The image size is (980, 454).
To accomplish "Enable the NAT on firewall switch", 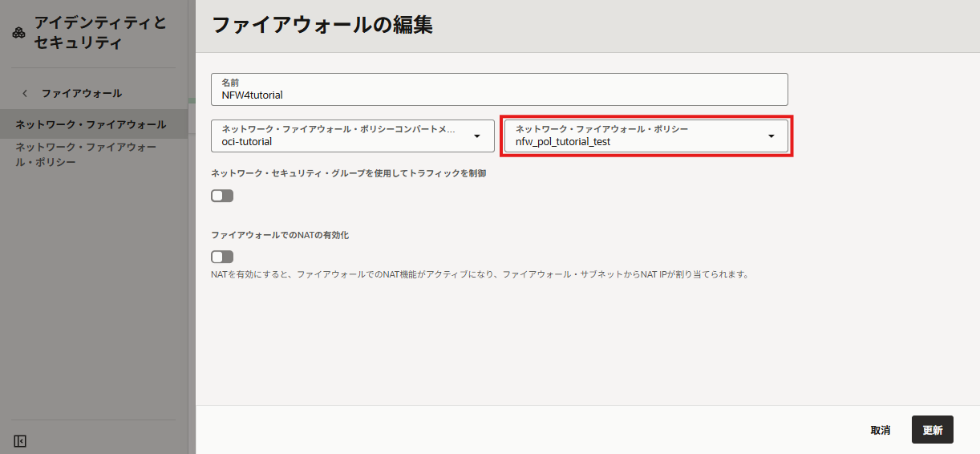I will coord(222,257).
